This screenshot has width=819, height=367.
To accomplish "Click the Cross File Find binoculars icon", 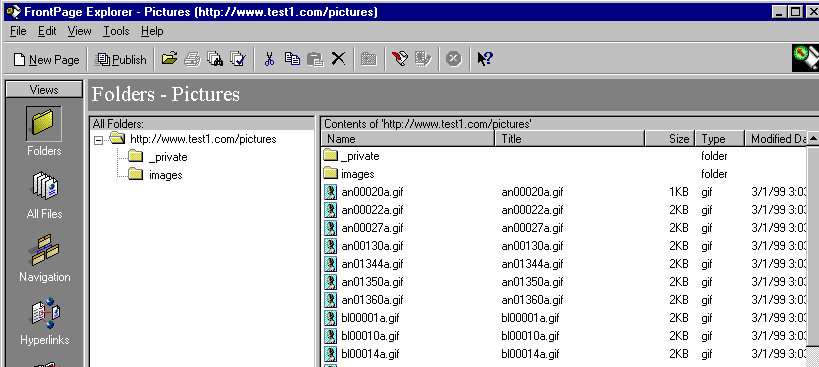I will [x=215, y=59].
